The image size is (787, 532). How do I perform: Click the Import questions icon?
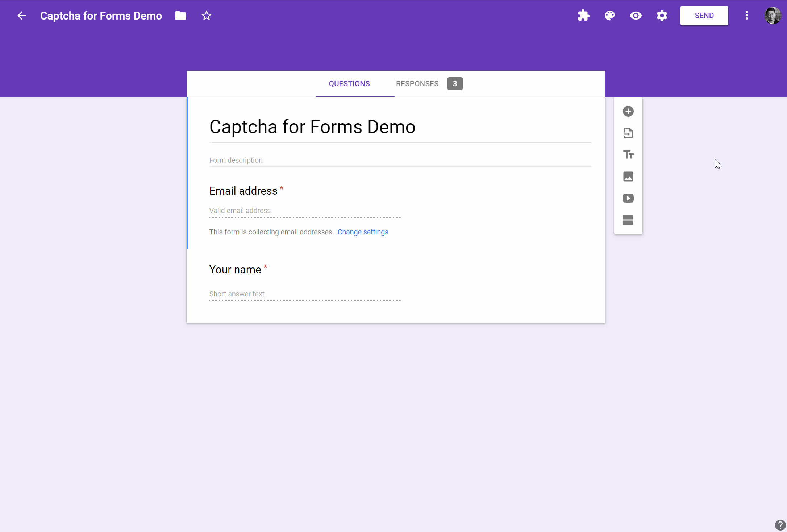click(628, 133)
